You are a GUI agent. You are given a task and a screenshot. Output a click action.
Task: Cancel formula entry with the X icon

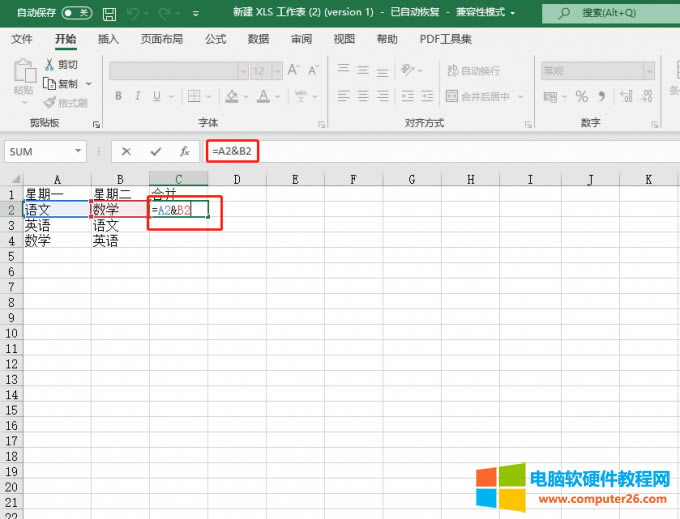[126, 152]
